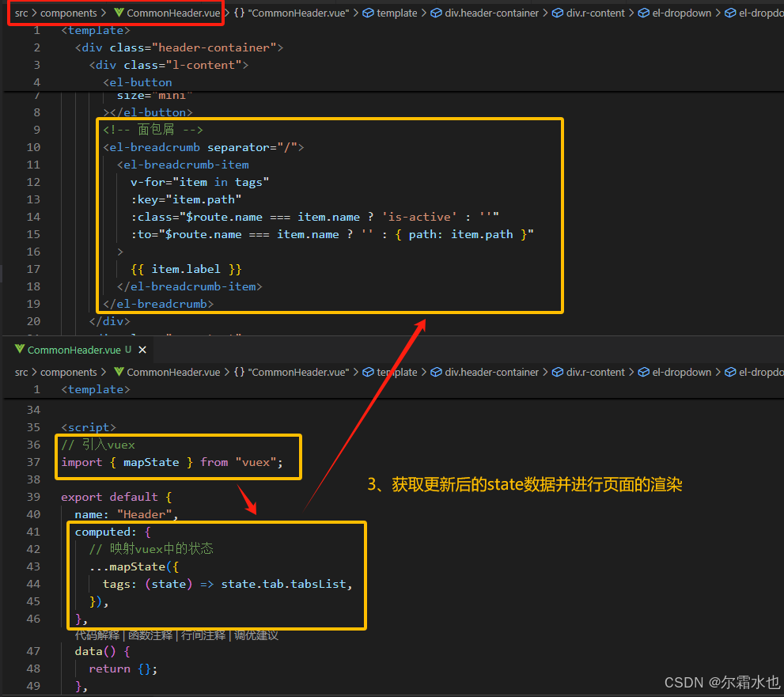Click the 面包屑 comment on line 9
This screenshot has width=784, height=697.
[x=153, y=130]
